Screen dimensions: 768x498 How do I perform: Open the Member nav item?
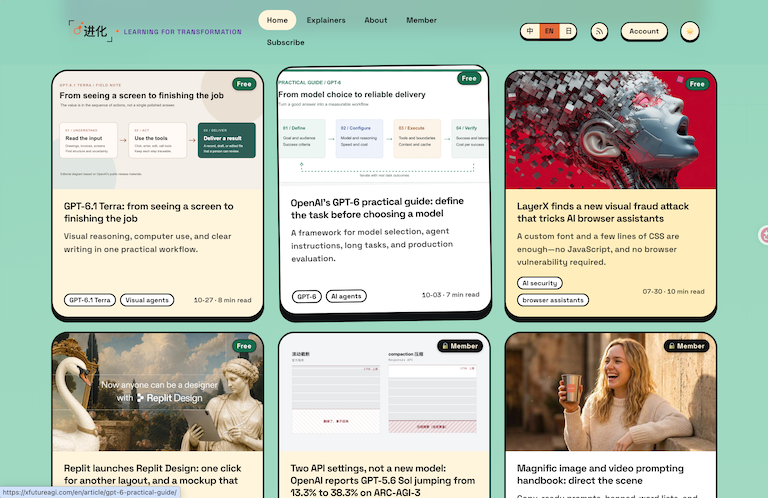(421, 20)
